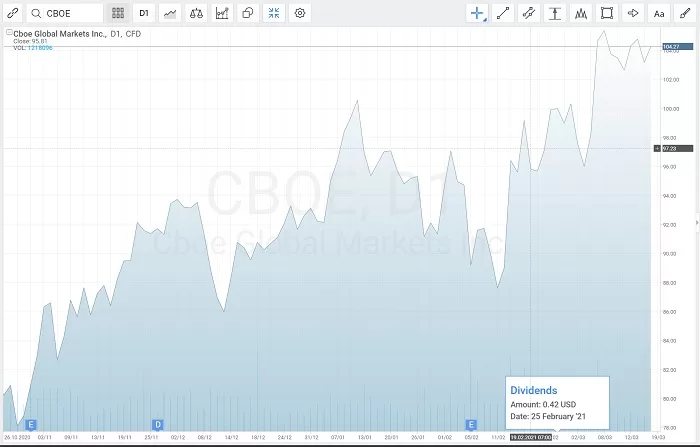This screenshot has width=700, height=447.
Task: Select the trend line drawing tool
Action: point(503,13)
